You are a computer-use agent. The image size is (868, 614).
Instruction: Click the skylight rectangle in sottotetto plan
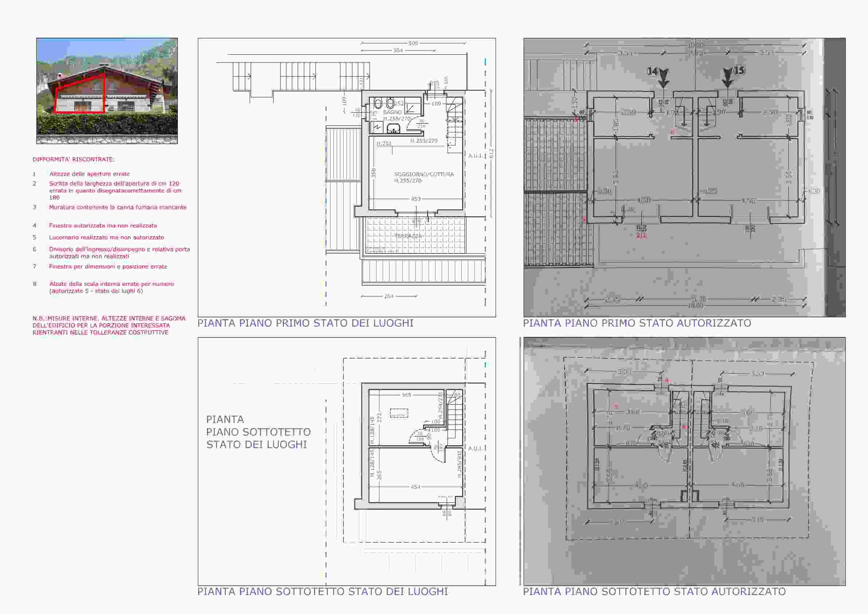pyautogui.click(x=399, y=413)
